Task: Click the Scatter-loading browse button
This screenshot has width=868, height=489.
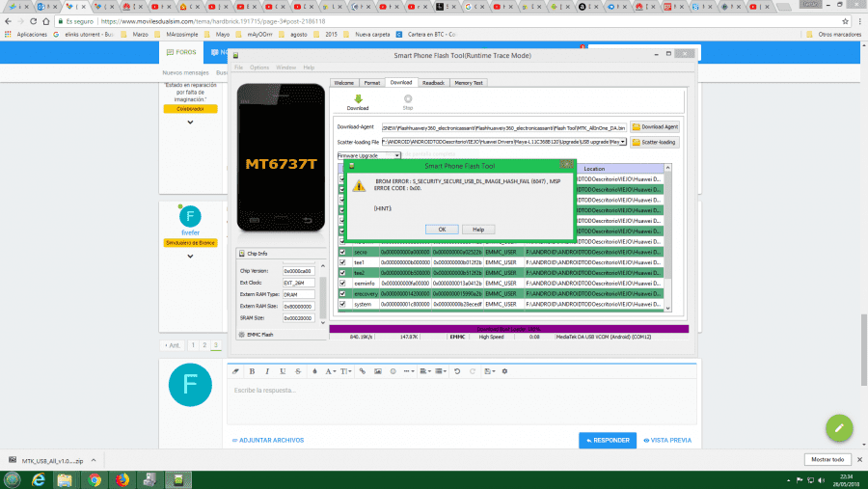Action: (x=655, y=143)
